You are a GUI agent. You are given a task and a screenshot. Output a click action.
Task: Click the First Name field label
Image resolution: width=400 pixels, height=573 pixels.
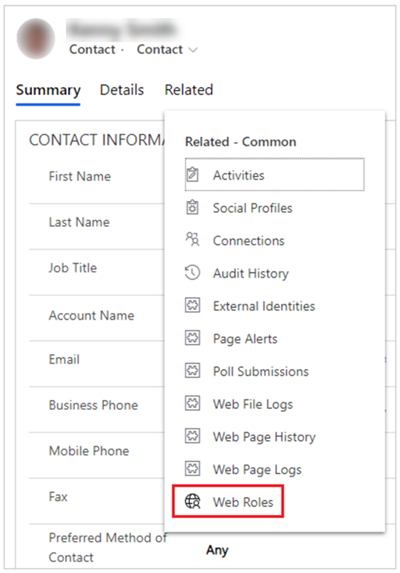tap(80, 177)
